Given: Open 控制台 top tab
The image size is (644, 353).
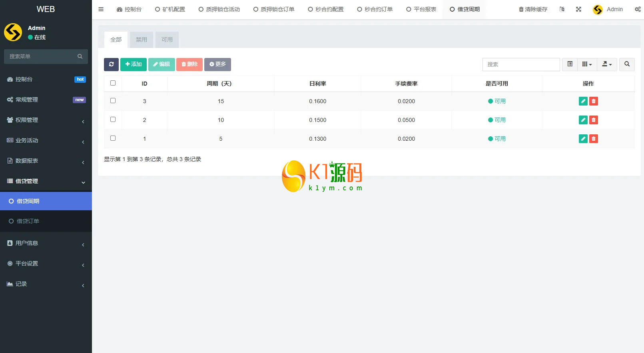Looking at the screenshot, I should coord(129,9).
